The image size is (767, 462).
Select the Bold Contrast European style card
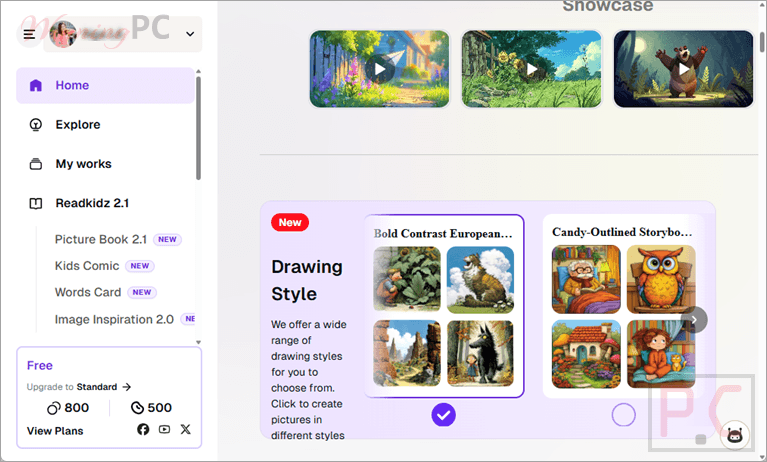pyautogui.click(x=444, y=306)
